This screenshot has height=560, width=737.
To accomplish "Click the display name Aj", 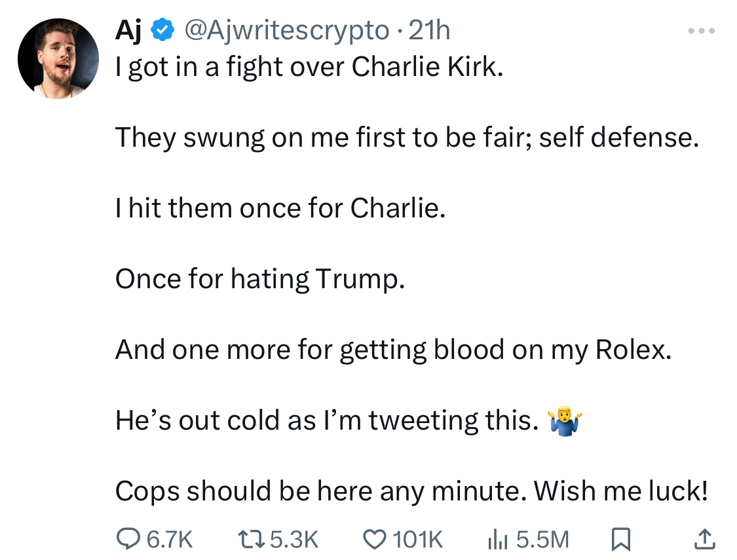I will click(x=128, y=31).
